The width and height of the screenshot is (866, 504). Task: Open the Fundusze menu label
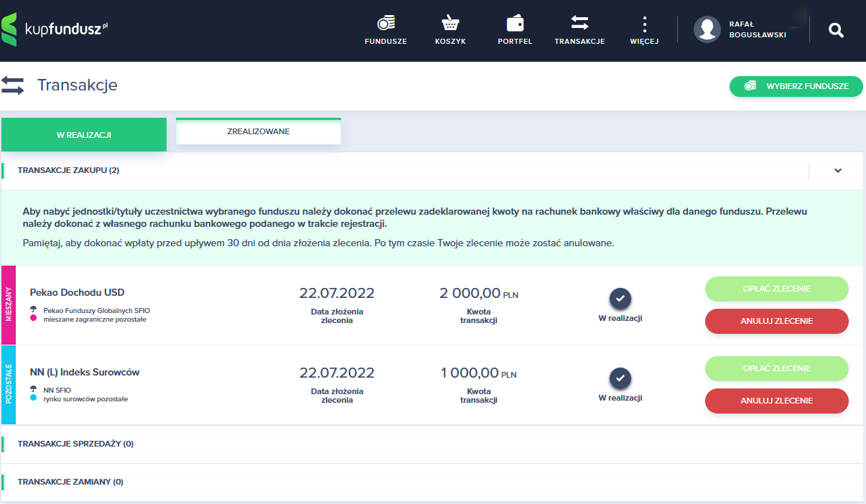[x=386, y=42]
